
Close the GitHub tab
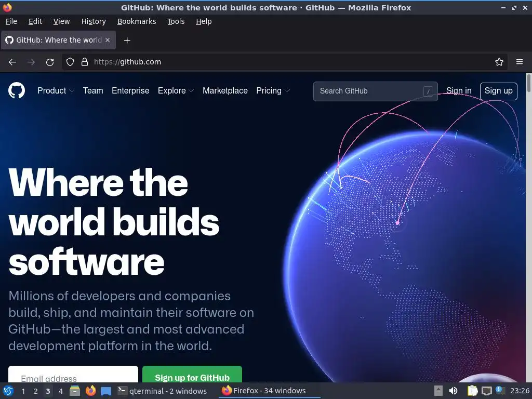[108, 40]
